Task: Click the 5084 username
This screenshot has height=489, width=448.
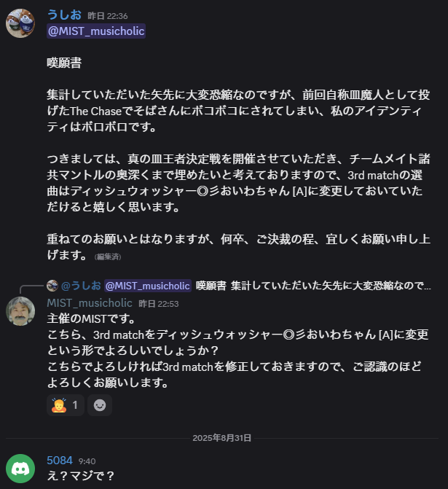Action: click(x=60, y=461)
